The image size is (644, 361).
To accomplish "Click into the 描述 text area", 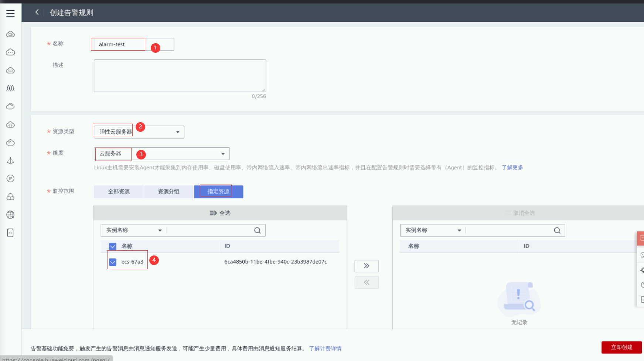I will 180,76.
